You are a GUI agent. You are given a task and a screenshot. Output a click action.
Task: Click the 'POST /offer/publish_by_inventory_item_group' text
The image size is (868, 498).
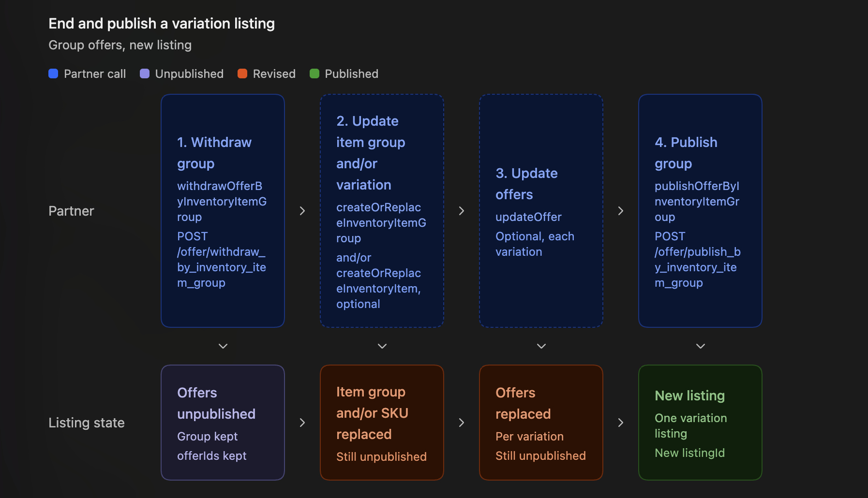[x=698, y=260]
